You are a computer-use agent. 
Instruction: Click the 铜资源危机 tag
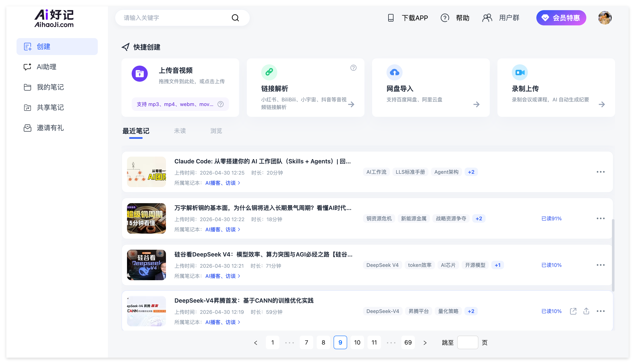379,218
